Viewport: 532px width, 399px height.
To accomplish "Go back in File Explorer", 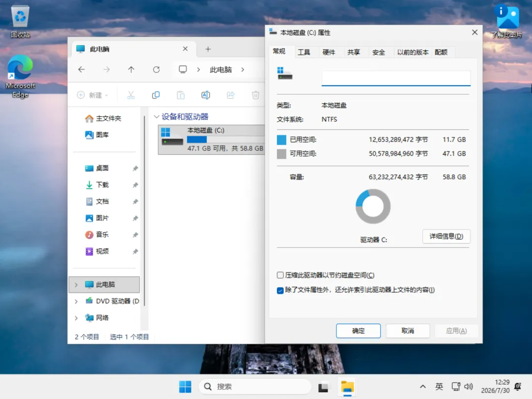I will (81, 69).
